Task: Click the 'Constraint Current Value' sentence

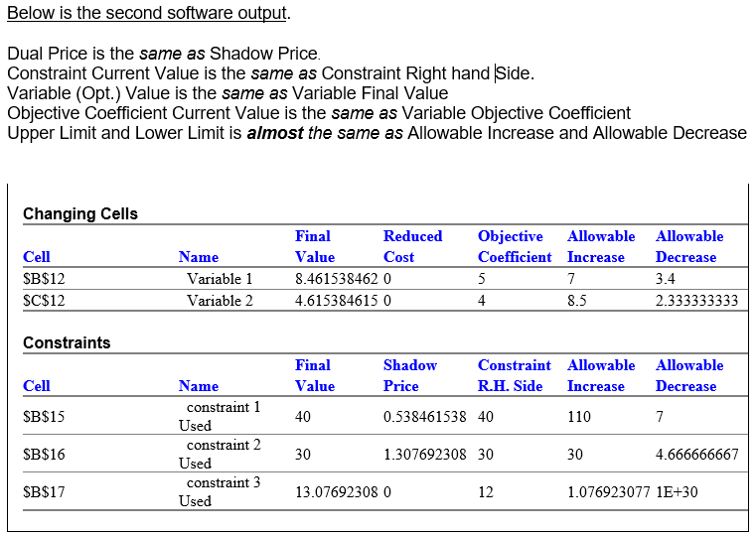Action: 271,73
